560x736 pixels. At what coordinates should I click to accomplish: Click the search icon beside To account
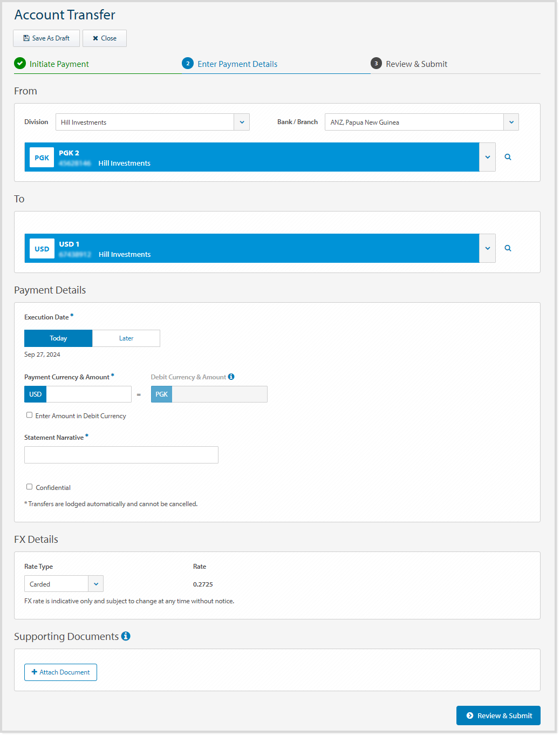(x=508, y=248)
